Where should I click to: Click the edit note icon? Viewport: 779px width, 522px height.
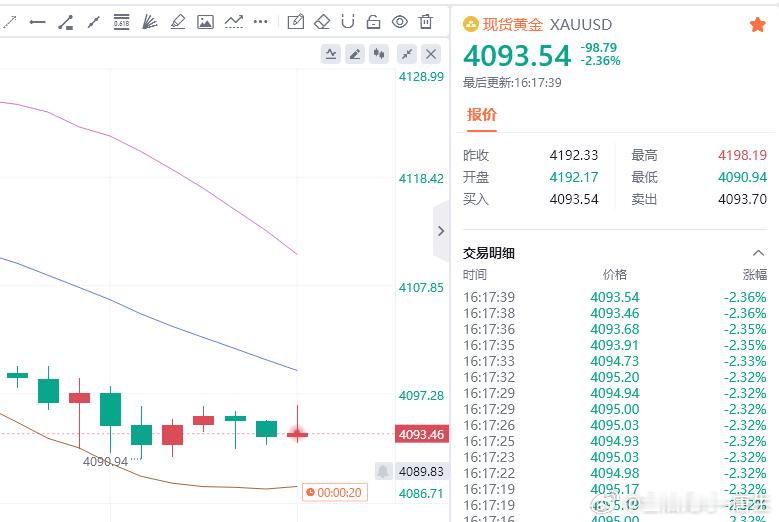click(296, 22)
